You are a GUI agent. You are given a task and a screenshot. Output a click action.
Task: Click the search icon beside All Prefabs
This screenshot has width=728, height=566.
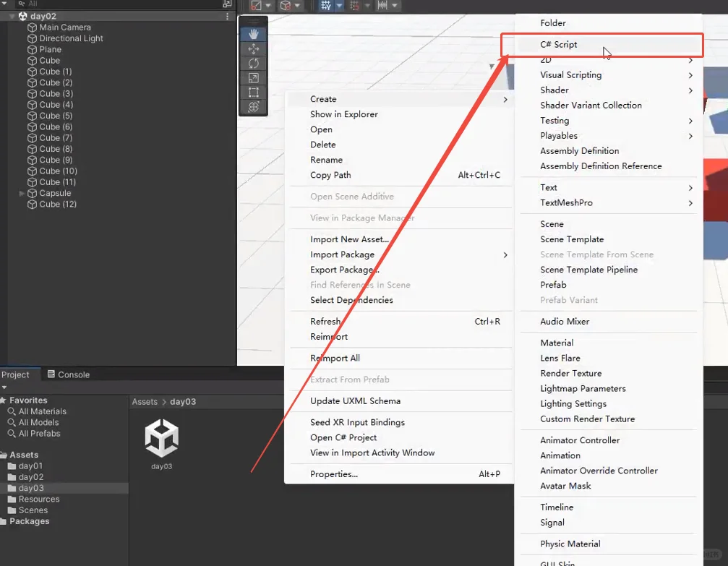12,434
